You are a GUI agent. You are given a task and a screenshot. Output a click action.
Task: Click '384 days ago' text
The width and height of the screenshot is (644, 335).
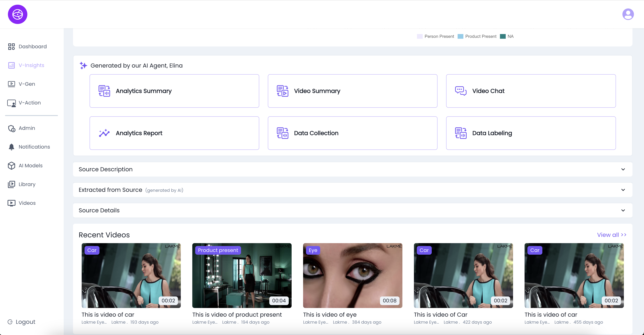(366, 322)
